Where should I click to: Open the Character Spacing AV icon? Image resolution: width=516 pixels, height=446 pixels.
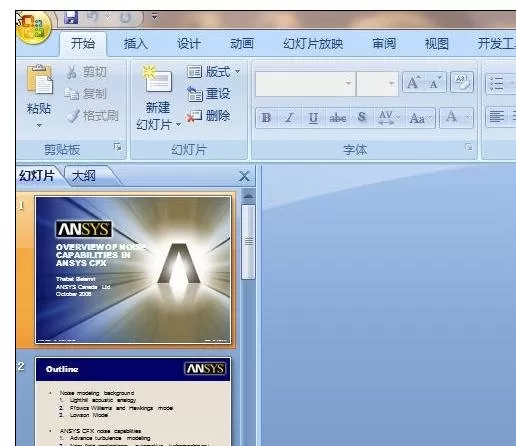(389, 118)
